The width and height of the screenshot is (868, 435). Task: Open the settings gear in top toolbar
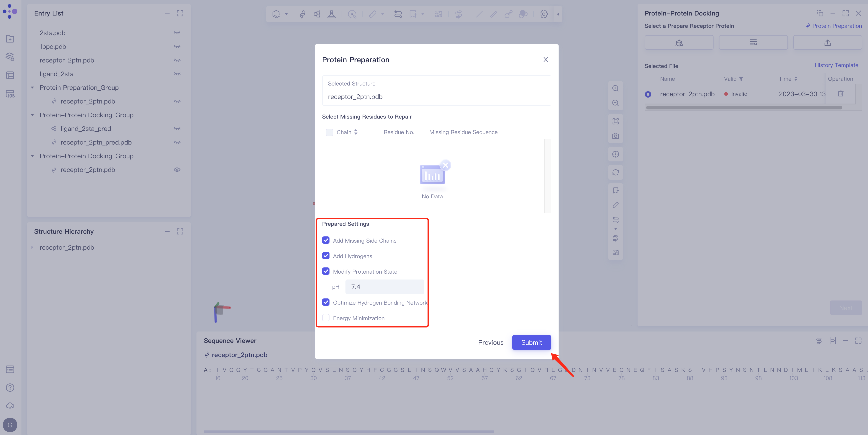(544, 14)
